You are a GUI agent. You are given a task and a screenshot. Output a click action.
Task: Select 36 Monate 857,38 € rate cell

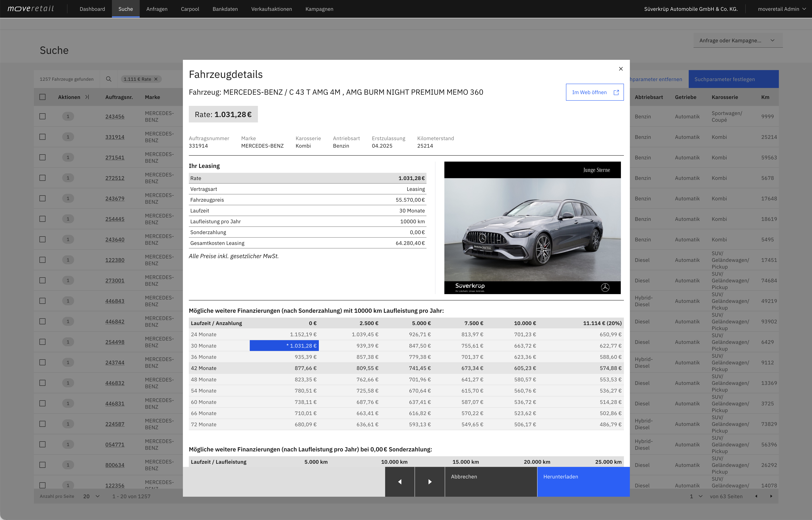[367, 357]
